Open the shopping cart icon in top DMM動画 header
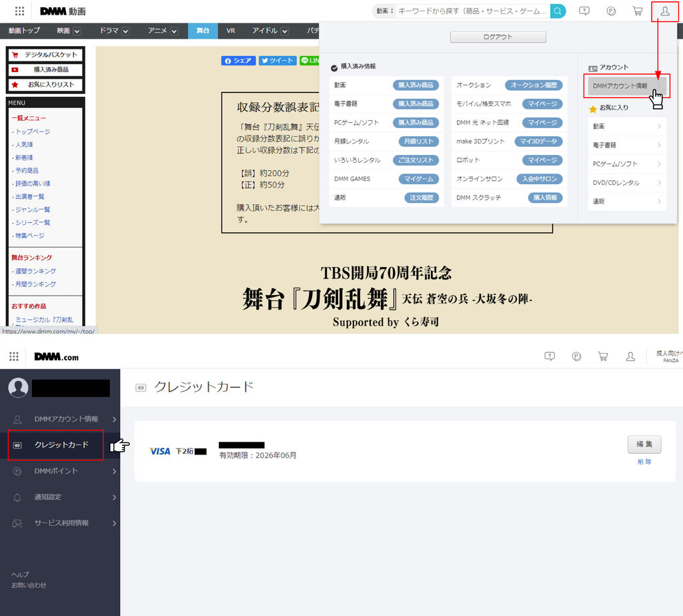683x616 pixels. point(638,11)
